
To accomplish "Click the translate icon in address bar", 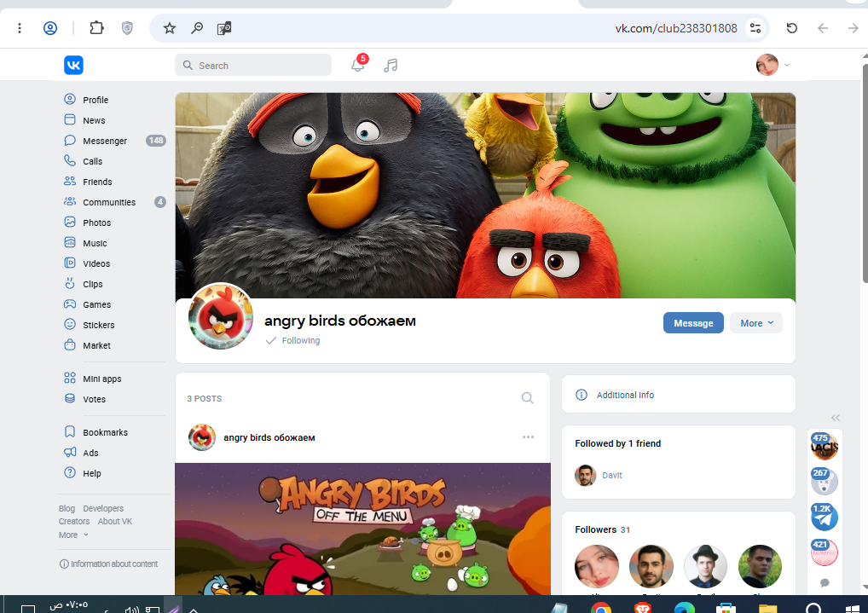I will pos(224,27).
